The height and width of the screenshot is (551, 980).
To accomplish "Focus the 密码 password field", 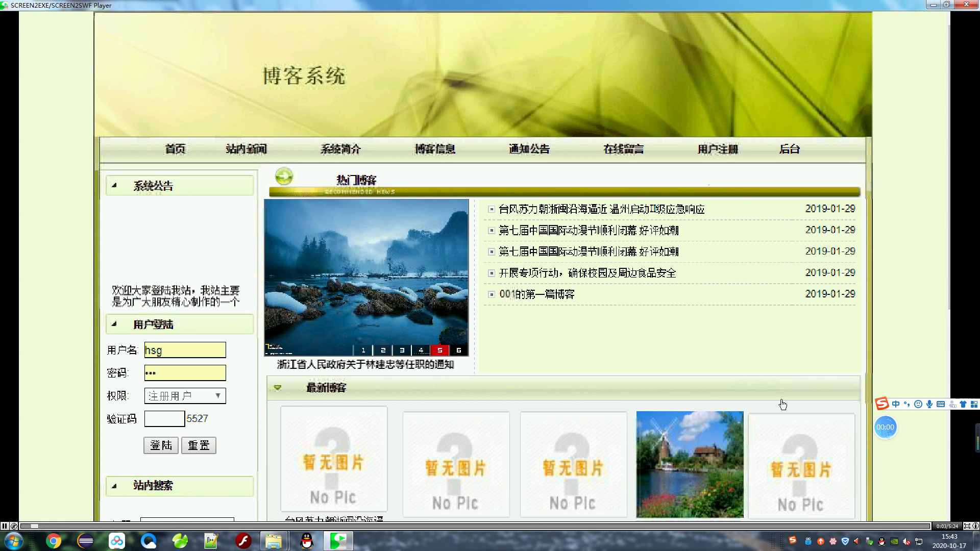I will point(185,373).
